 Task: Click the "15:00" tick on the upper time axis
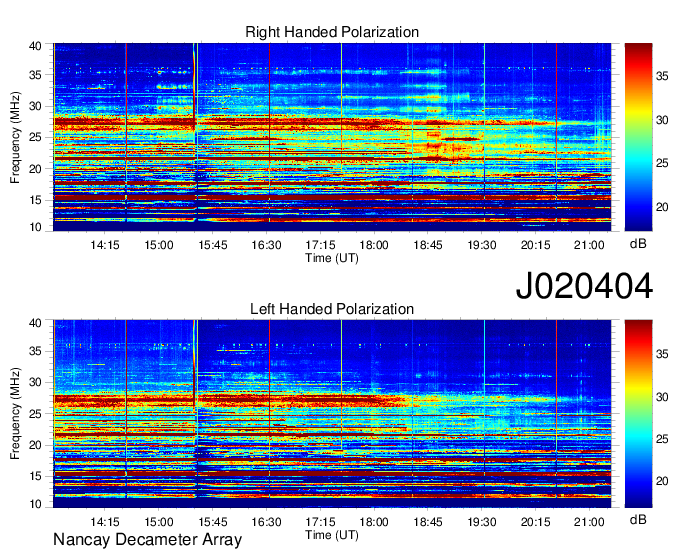pos(159,245)
